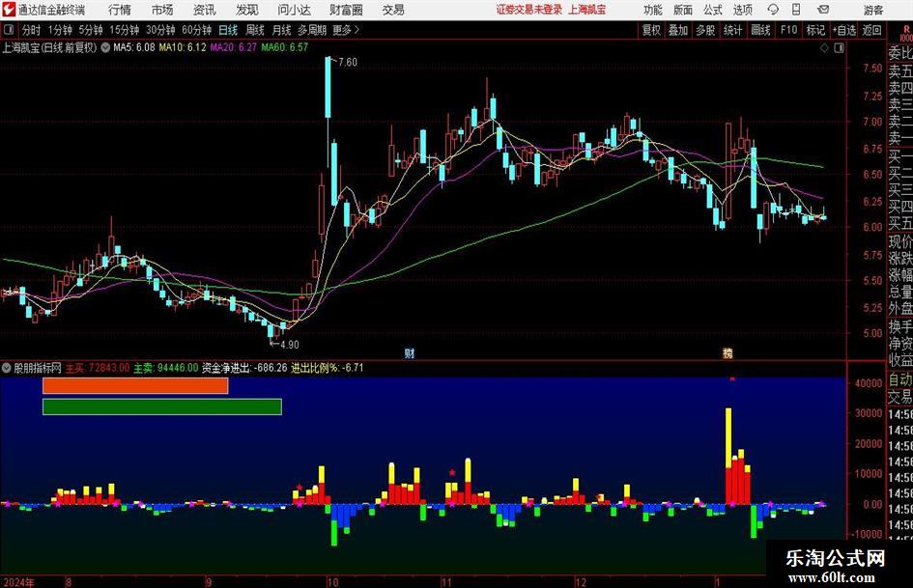The height and width of the screenshot is (588, 913).
Task: Toggle the left panel icon beside 分时
Action: (9, 30)
